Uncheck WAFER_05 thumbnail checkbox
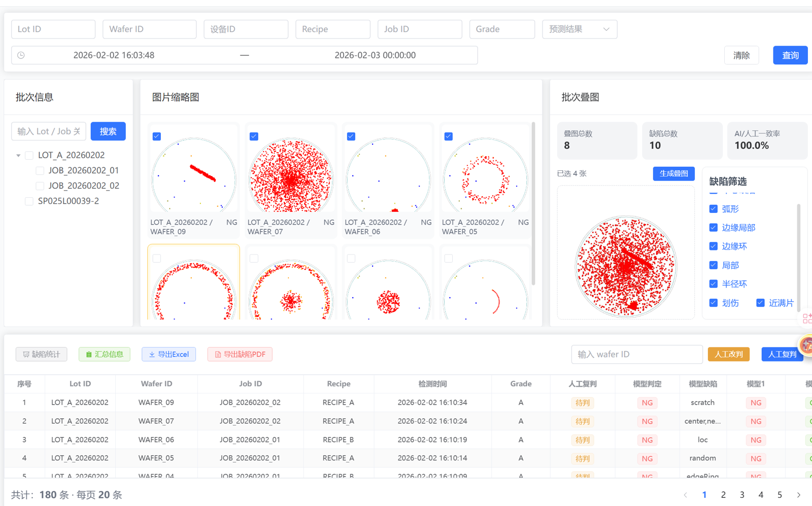Screen dimensions: 812x506 tap(449, 136)
